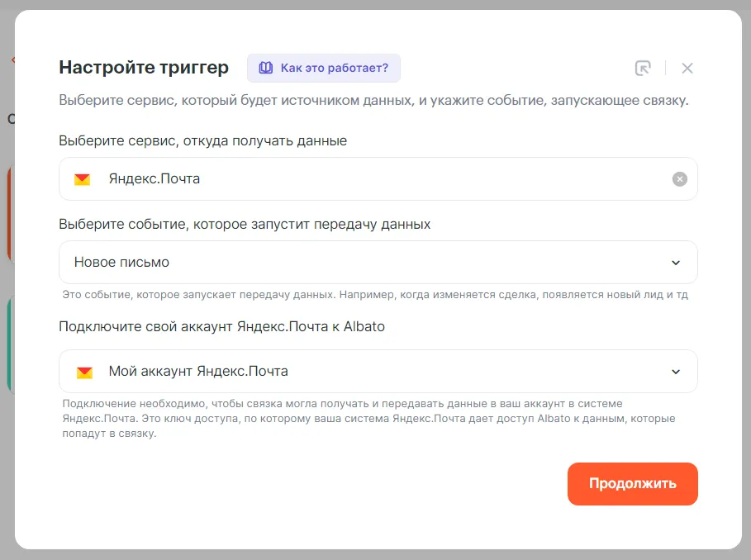
Task: Open the "Как это работает?" help link
Action: [x=334, y=68]
